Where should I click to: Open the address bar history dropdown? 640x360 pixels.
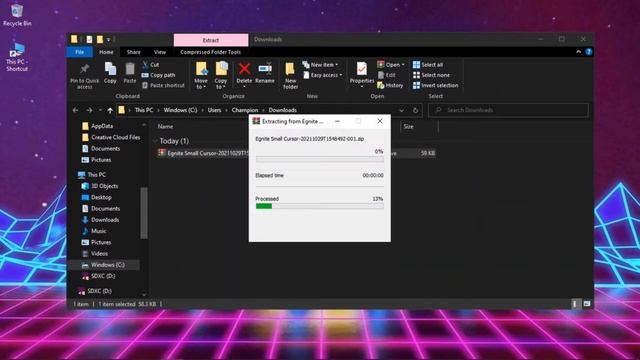coord(402,110)
